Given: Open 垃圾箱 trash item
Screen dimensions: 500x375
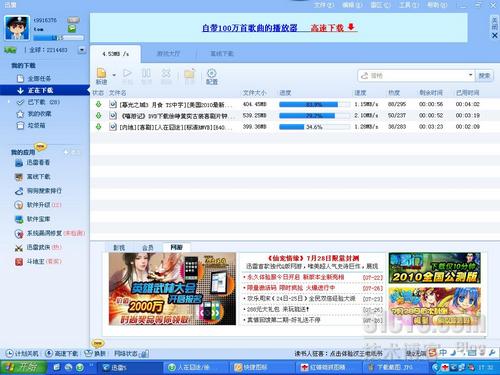Looking at the screenshot, I should point(31,125).
